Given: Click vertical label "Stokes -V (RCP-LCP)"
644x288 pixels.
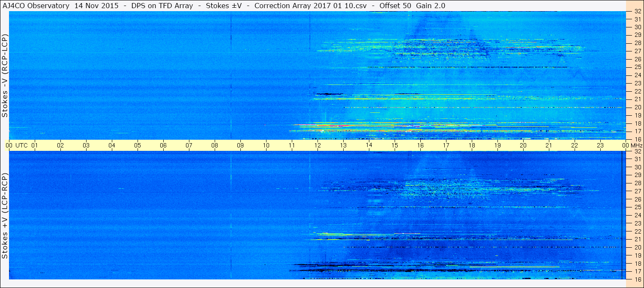Looking at the screenshot, I should coord(5,76).
